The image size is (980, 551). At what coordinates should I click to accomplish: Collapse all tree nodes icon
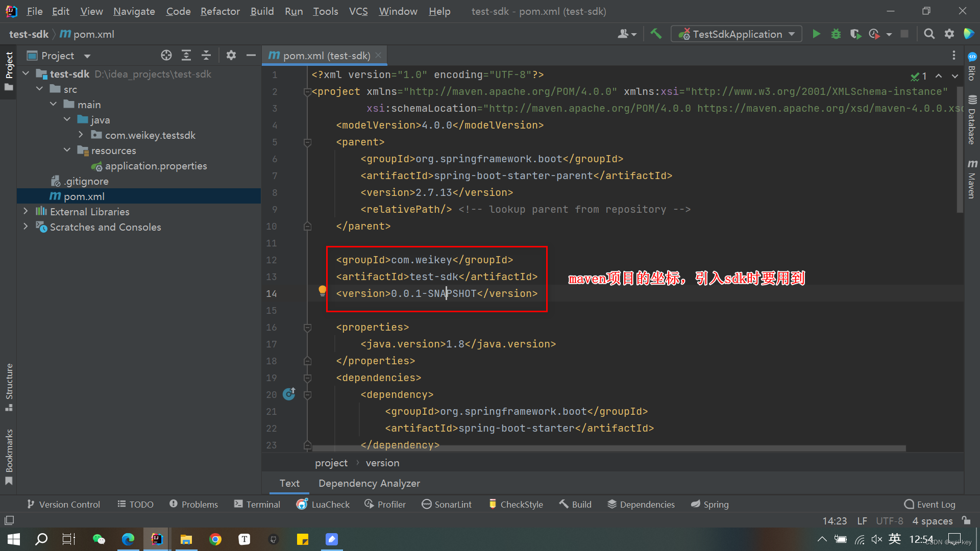(206, 56)
